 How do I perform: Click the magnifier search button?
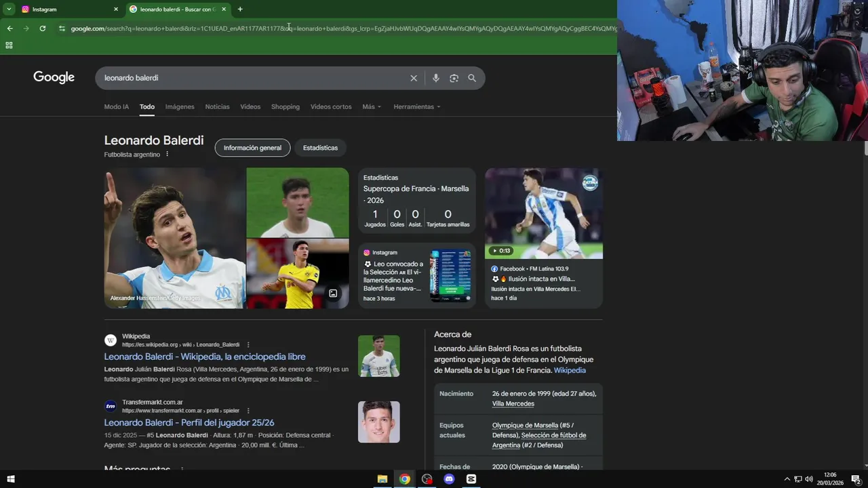point(472,78)
